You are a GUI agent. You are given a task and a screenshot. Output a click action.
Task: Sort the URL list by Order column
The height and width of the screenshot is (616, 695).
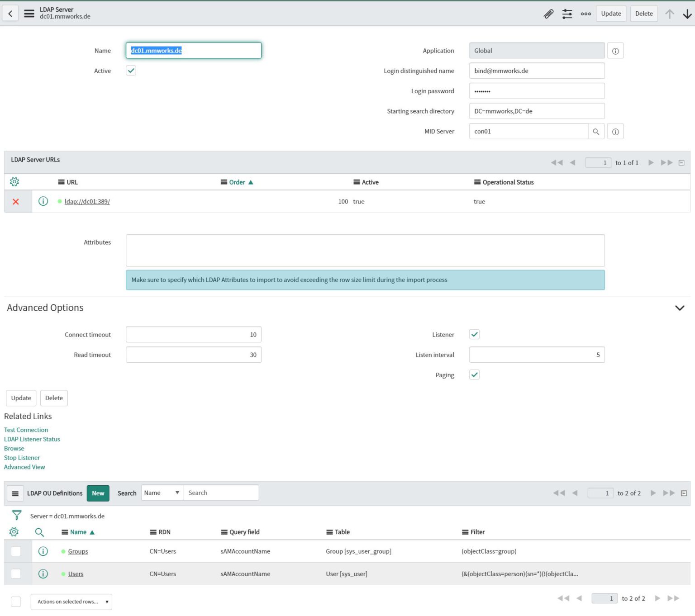click(237, 182)
